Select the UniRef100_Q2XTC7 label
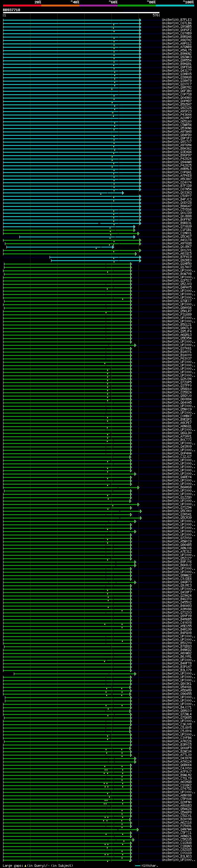This screenshot has width=197, height=868. [177, 84]
